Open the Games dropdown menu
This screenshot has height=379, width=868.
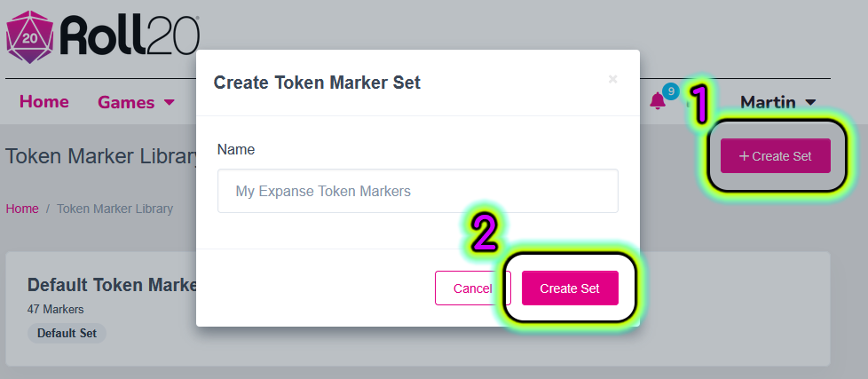coord(136,102)
